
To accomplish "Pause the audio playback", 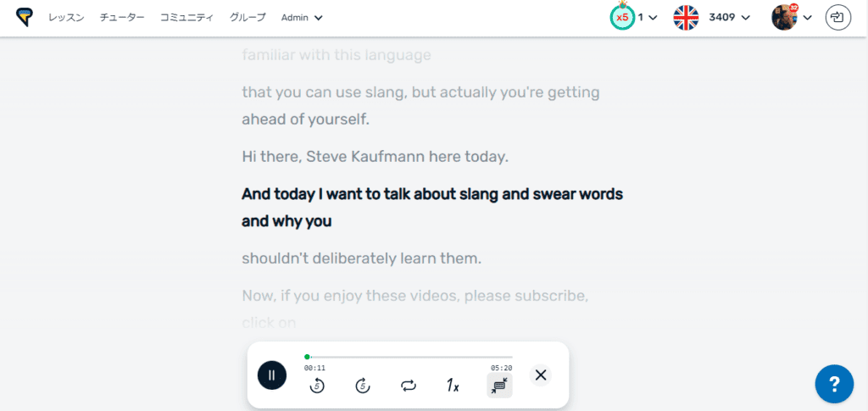I will (x=272, y=375).
